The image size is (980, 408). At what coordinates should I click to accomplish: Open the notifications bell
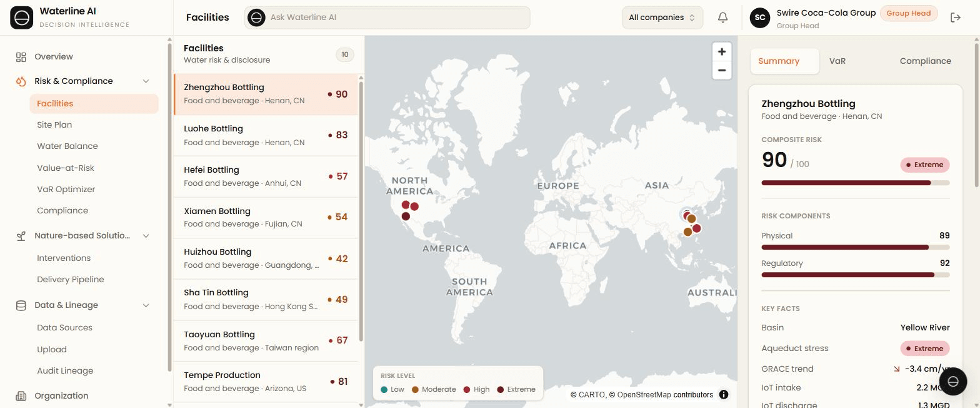(722, 18)
